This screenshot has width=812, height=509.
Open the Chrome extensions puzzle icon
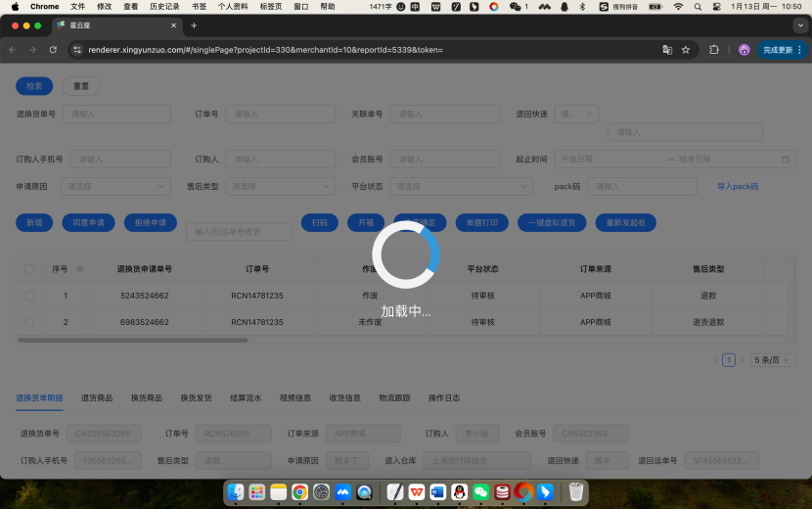click(714, 49)
